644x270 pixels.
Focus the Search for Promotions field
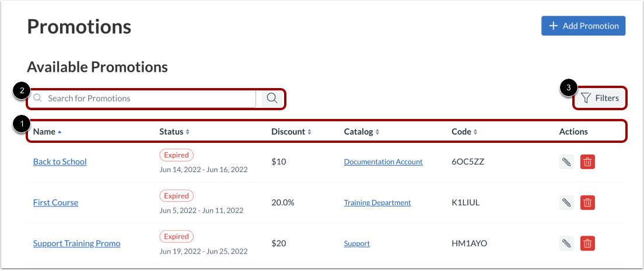pyautogui.click(x=146, y=98)
